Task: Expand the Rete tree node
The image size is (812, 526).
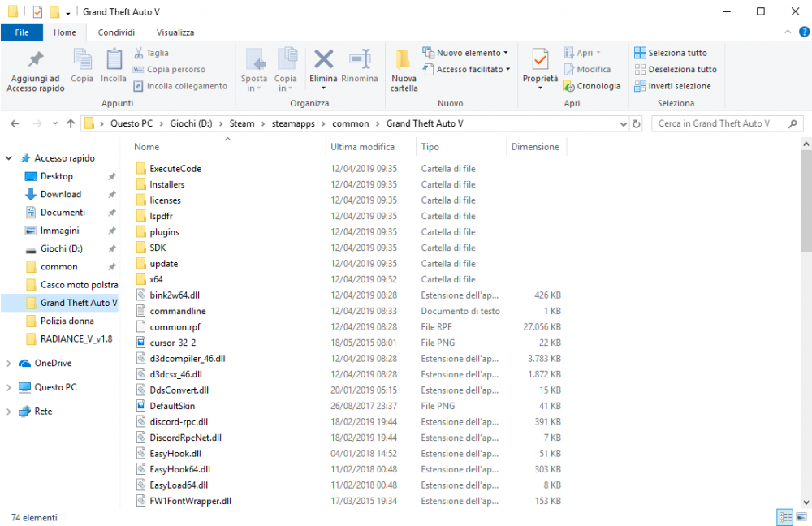Action: [x=9, y=412]
